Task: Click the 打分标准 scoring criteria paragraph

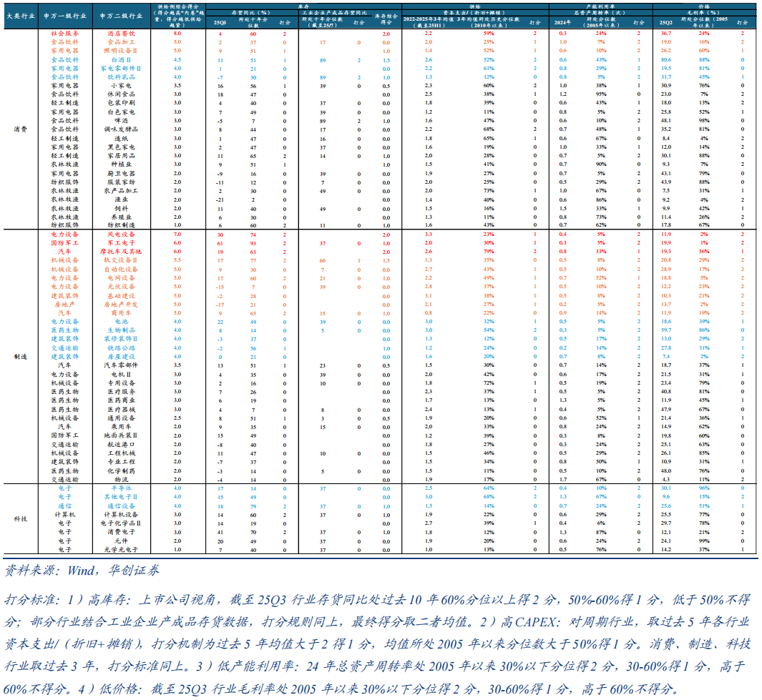Action: 379,644
